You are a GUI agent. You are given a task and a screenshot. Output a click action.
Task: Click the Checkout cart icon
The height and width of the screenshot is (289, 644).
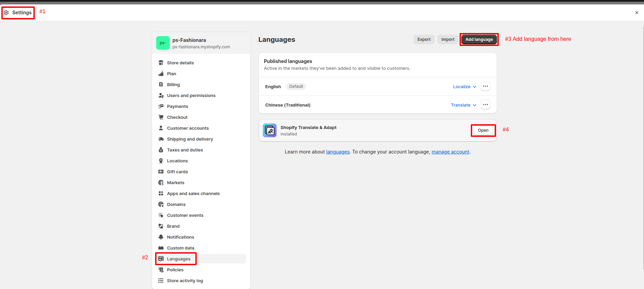click(161, 117)
